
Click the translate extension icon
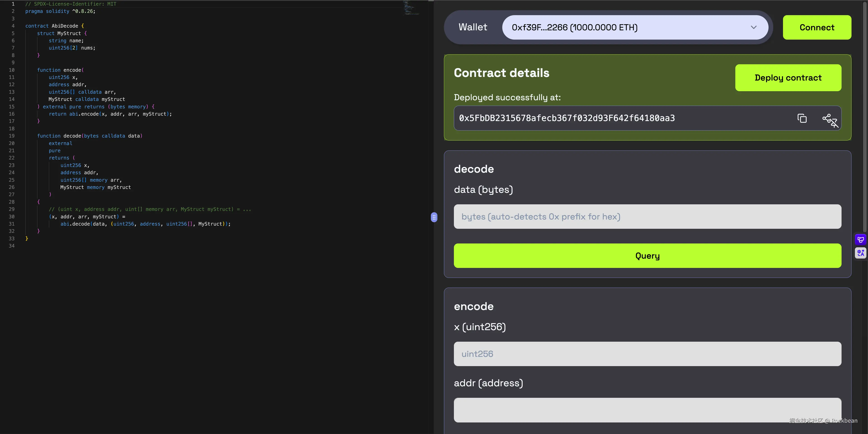(x=861, y=253)
